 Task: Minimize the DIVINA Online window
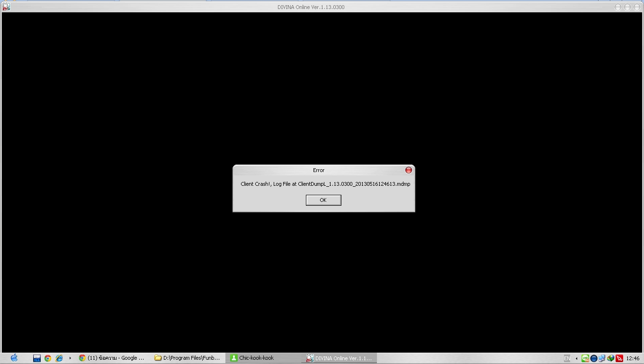618,7
